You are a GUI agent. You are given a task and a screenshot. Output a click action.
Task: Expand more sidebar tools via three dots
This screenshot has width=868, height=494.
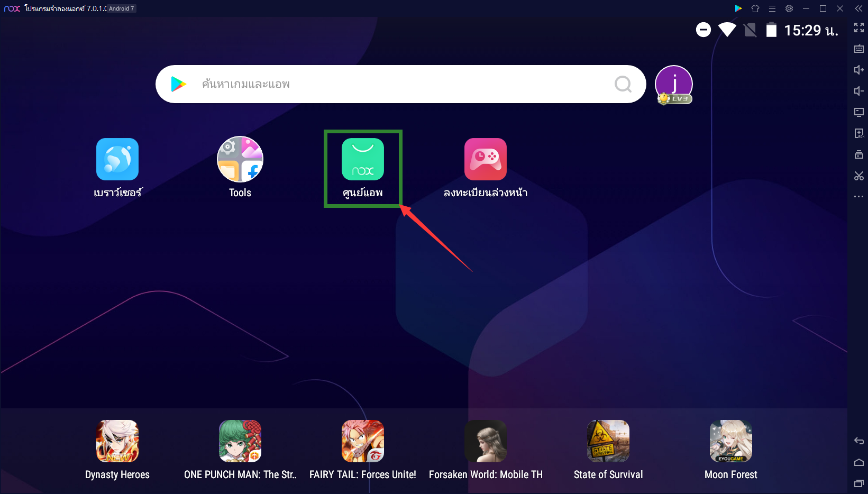point(858,197)
